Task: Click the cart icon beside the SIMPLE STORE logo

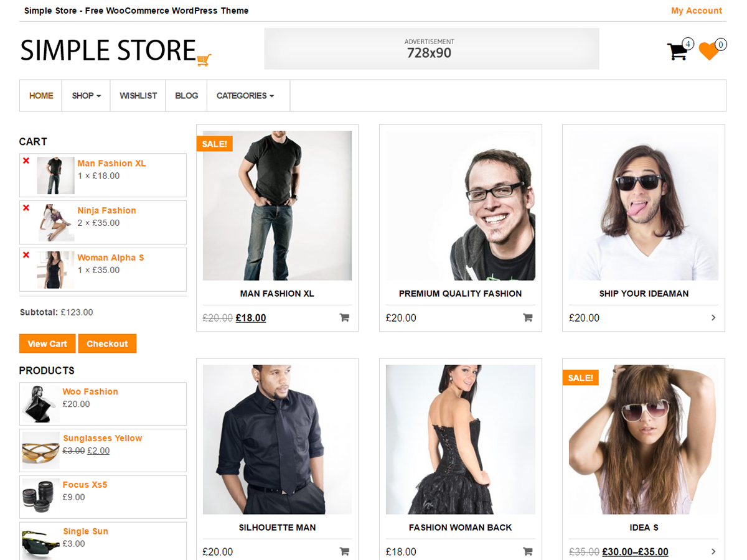Action: click(x=204, y=59)
